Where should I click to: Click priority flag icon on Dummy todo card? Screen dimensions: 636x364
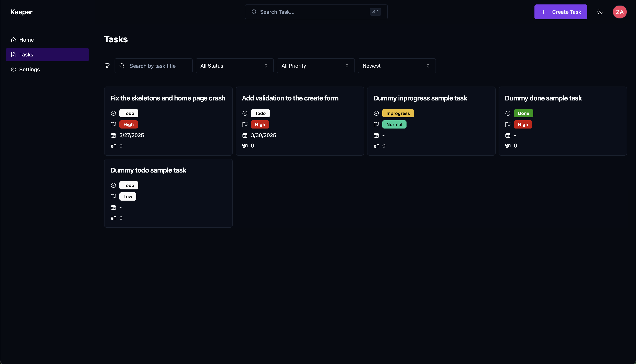coord(113,196)
